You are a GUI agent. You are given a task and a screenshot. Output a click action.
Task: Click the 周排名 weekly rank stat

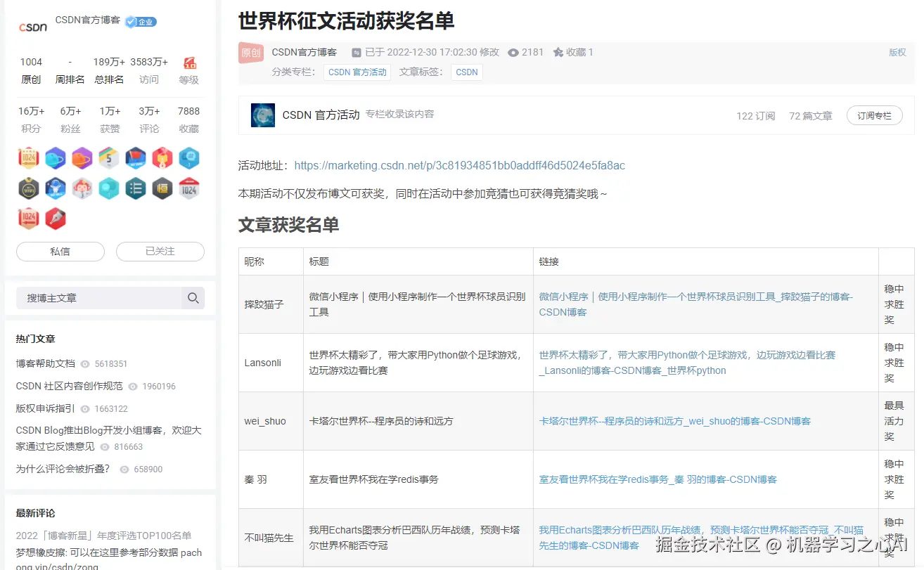click(70, 70)
